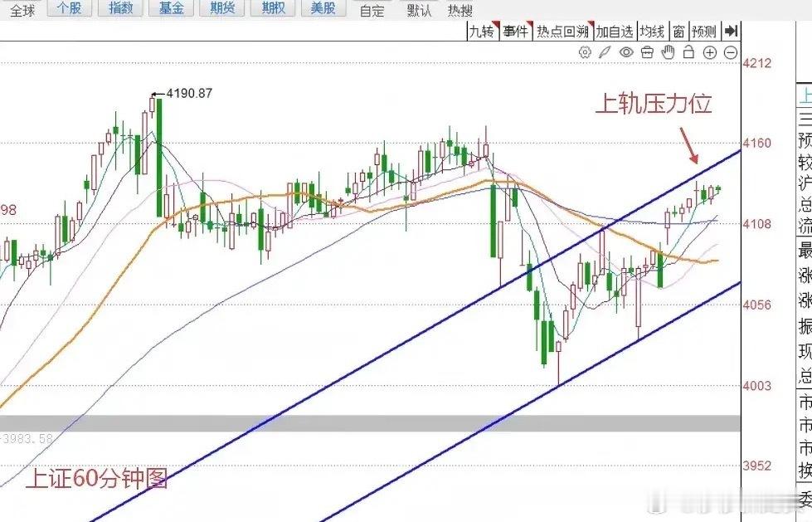Click 加自选 to add watchlist

tap(615, 32)
